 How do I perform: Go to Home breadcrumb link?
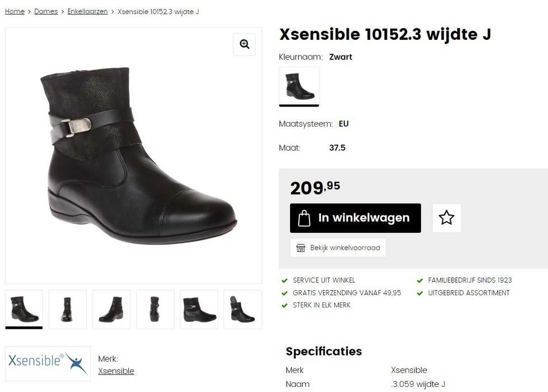[x=15, y=12]
